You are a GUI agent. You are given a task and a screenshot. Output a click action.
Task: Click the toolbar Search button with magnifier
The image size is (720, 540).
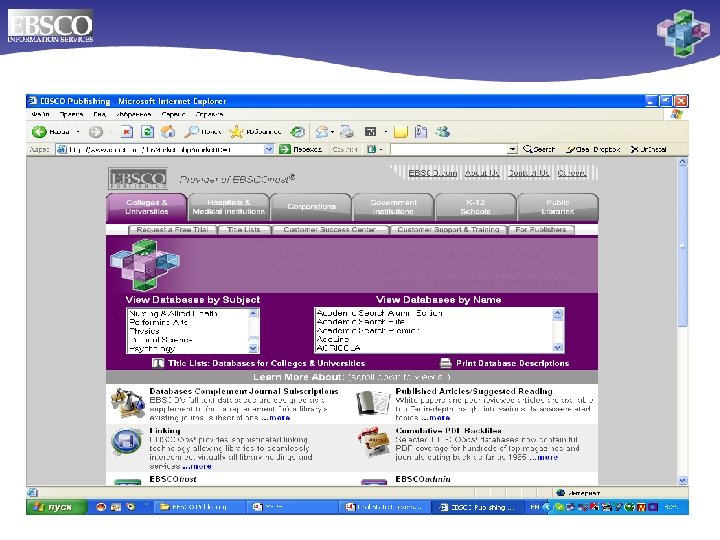[x=540, y=149]
